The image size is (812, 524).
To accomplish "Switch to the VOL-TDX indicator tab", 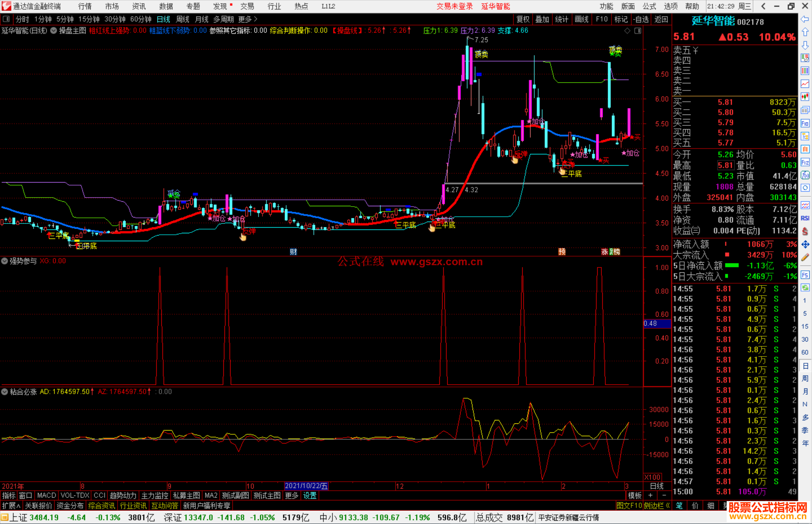I will [x=75, y=495].
